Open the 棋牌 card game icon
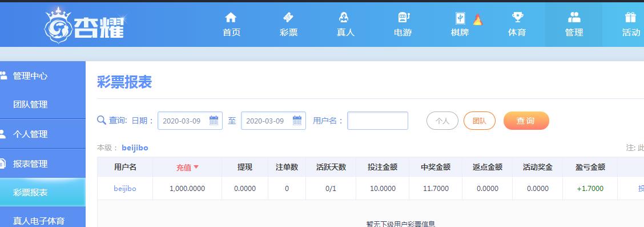644x227 pixels. 460,18
